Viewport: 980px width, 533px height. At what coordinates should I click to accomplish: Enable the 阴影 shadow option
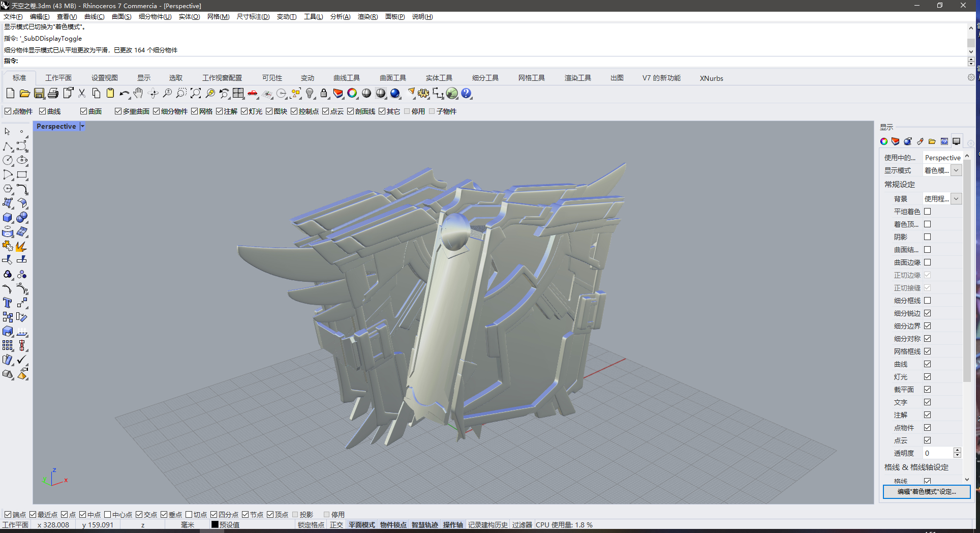pos(927,236)
